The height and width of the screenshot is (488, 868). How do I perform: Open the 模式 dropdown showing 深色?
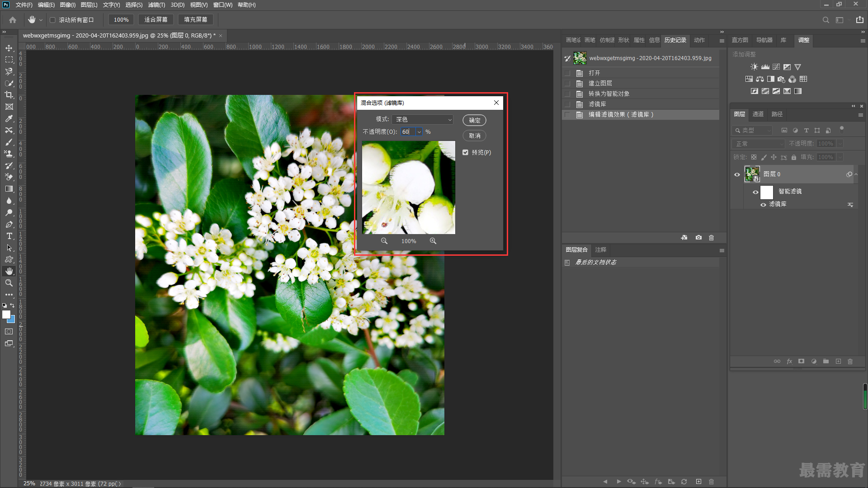(423, 119)
